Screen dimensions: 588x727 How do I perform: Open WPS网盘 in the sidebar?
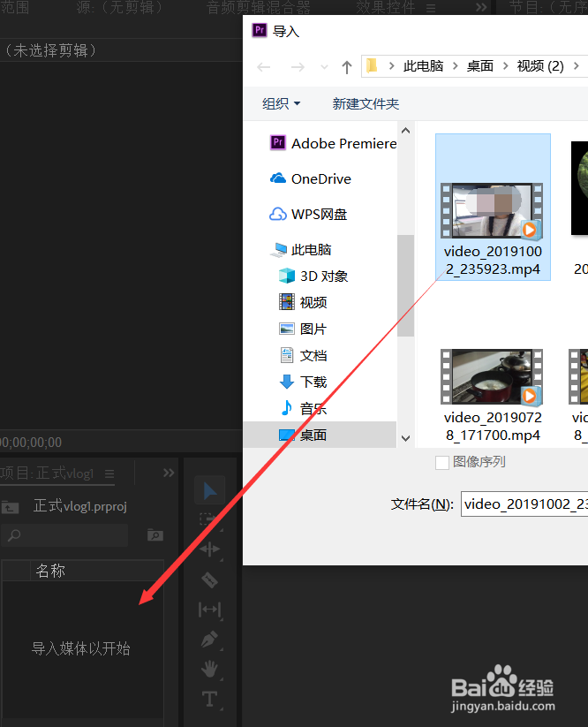point(308,214)
